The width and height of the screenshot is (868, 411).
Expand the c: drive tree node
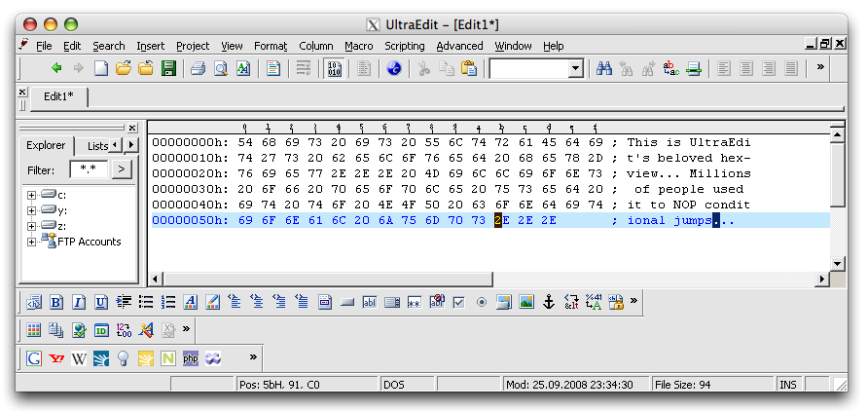(x=31, y=195)
